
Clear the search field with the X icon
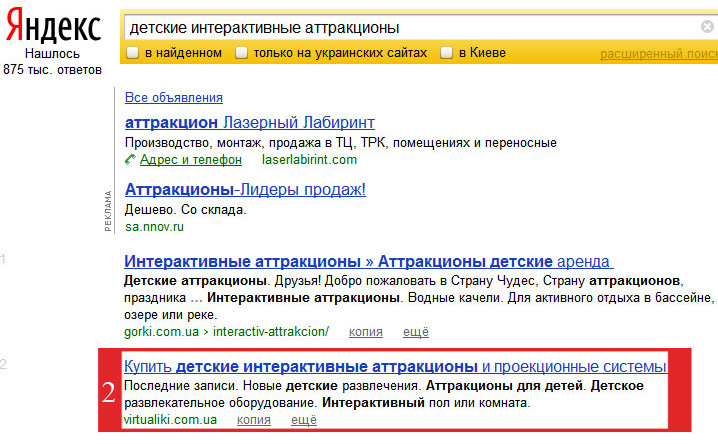click(707, 27)
